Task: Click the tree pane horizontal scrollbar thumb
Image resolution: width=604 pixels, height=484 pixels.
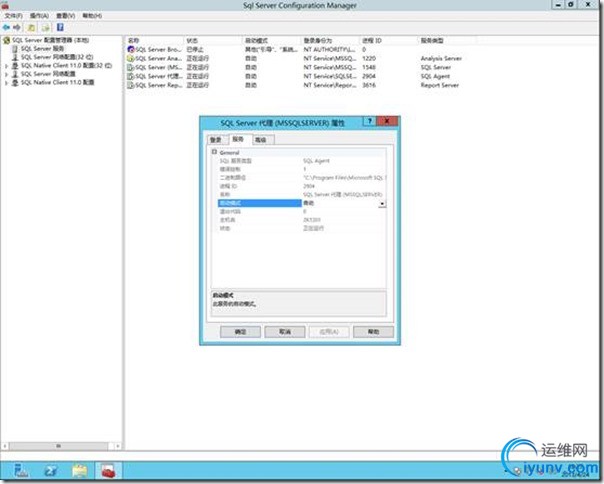Action: coord(59,446)
